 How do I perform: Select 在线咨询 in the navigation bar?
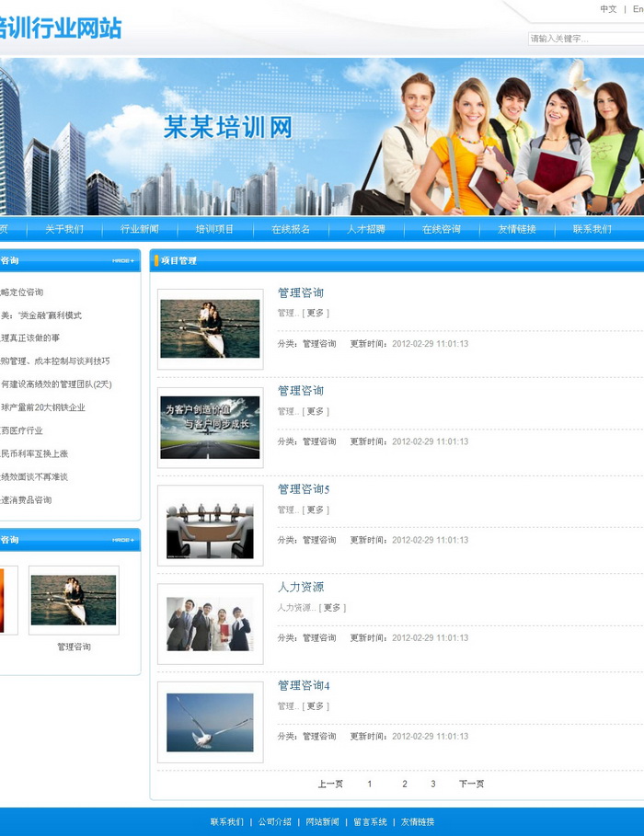click(442, 229)
